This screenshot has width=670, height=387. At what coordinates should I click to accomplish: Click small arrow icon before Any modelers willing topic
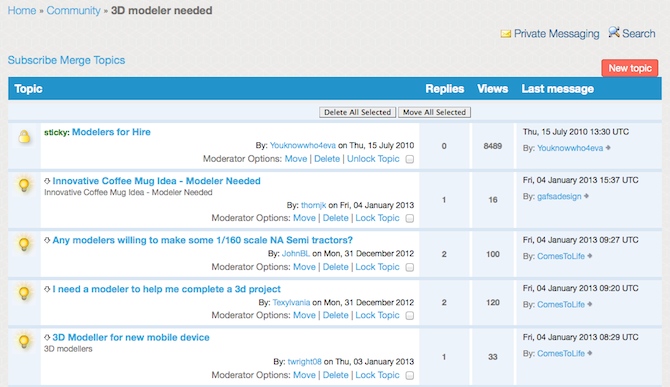[47, 240]
